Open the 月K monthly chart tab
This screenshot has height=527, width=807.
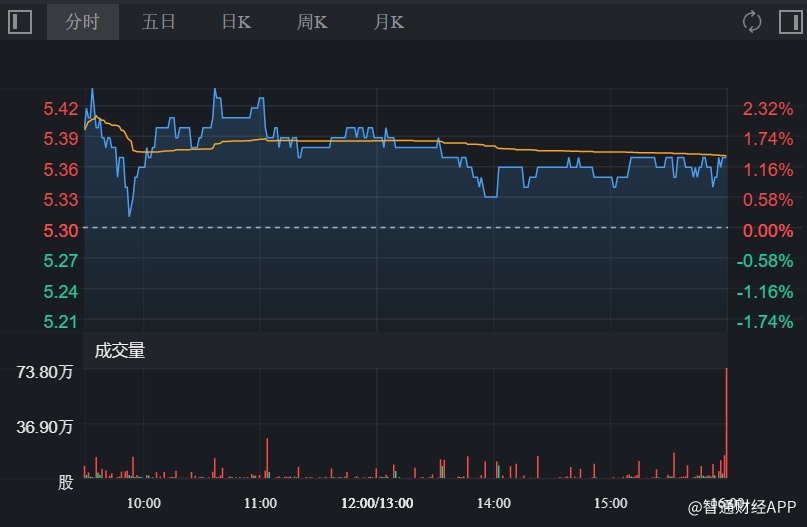[x=388, y=22]
